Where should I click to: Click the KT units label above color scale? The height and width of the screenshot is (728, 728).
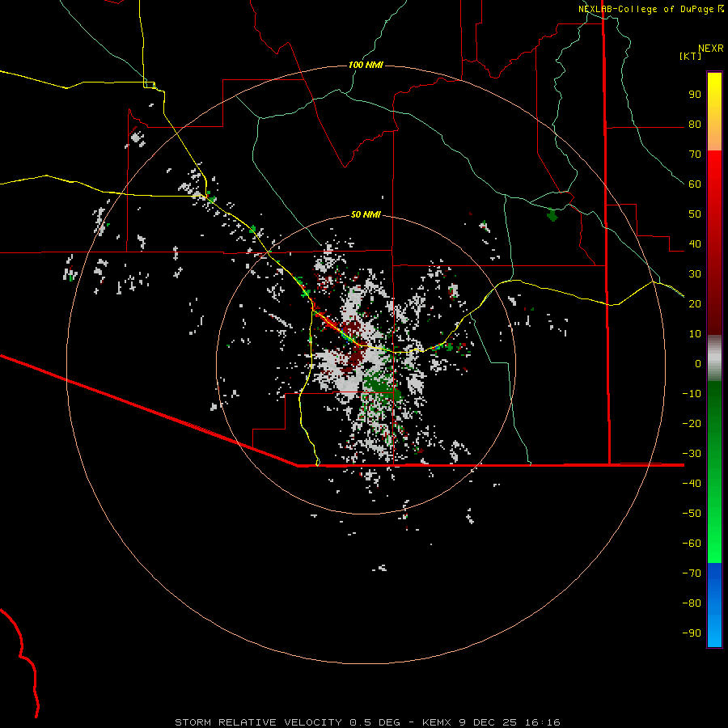pyautogui.click(x=691, y=56)
